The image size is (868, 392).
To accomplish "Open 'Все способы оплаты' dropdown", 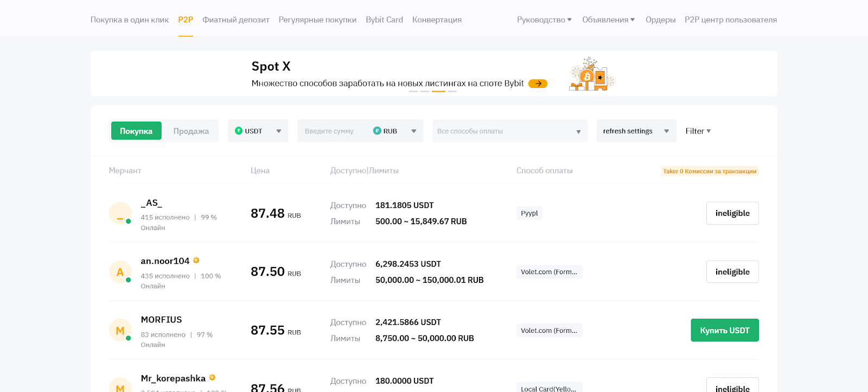I will [510, 131].
